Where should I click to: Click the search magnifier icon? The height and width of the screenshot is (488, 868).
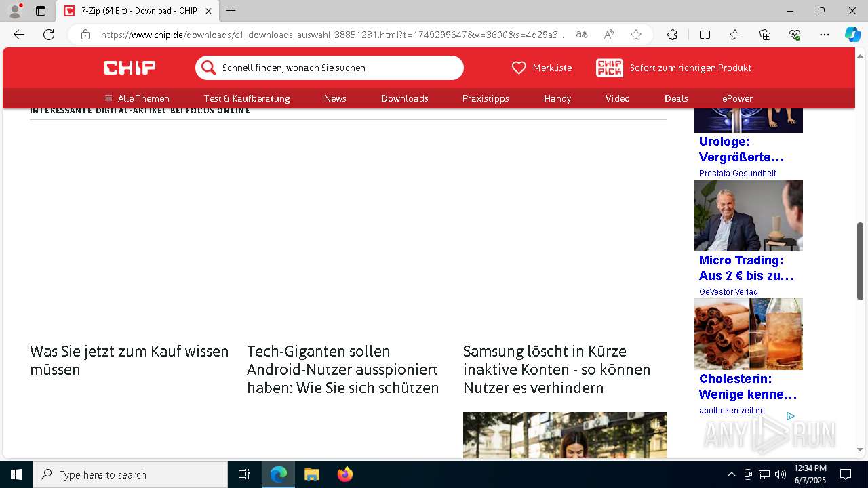pyautogui.click(x=209, y=68)
